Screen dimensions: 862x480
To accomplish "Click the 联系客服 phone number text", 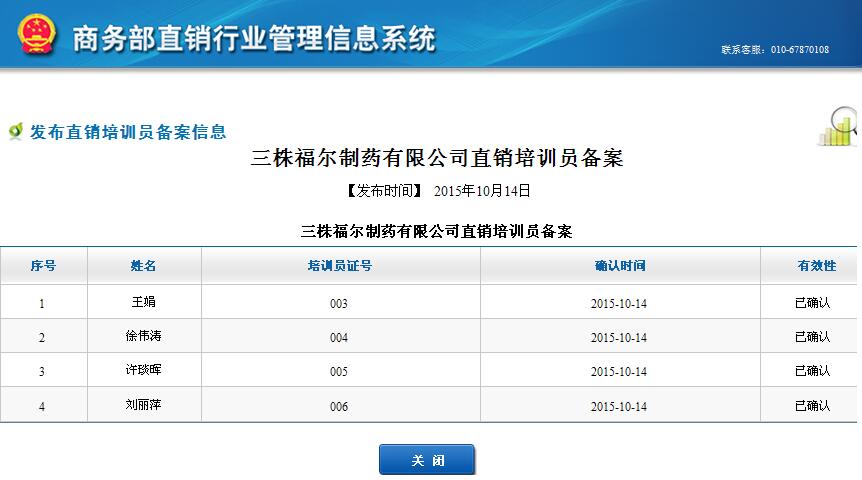I will click(775, 50).
